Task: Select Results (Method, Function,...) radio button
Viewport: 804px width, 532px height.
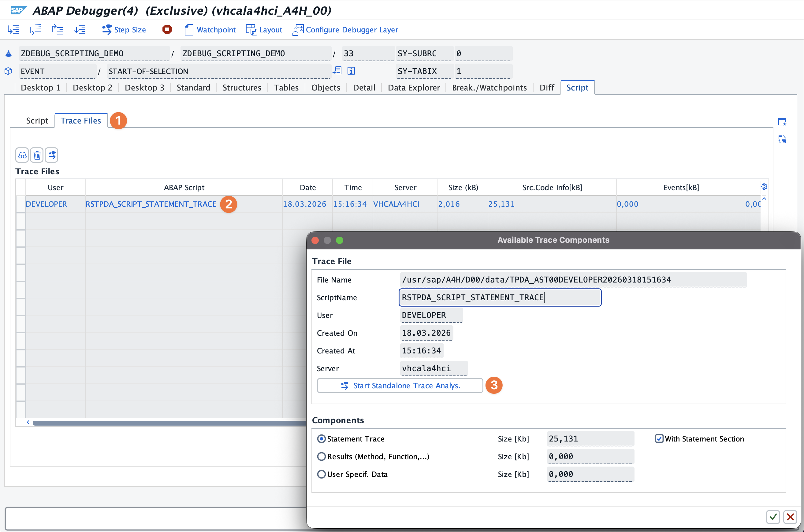Action: click(321, 456)
